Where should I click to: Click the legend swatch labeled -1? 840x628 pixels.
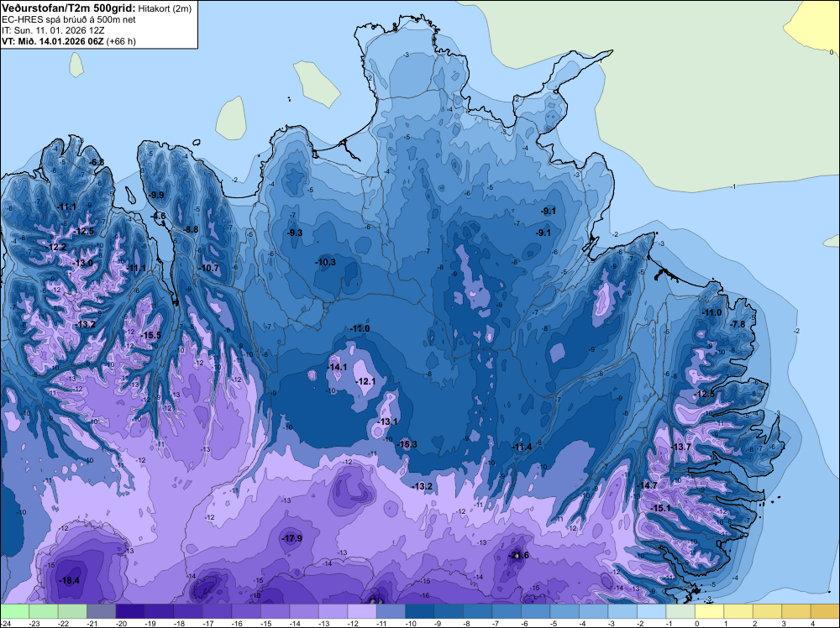click(680, 611)
